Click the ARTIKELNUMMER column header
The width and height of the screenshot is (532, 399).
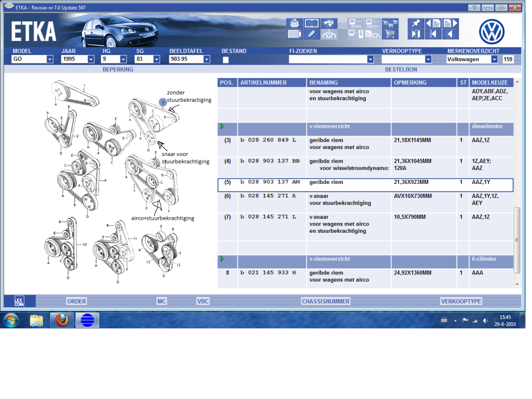(x=272, y=83)
